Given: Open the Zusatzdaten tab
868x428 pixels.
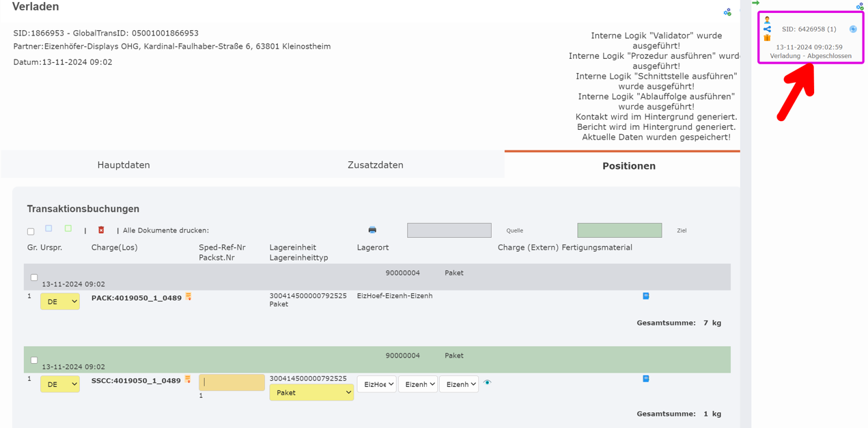Looking at the screenshot, I should coord(374,165).
